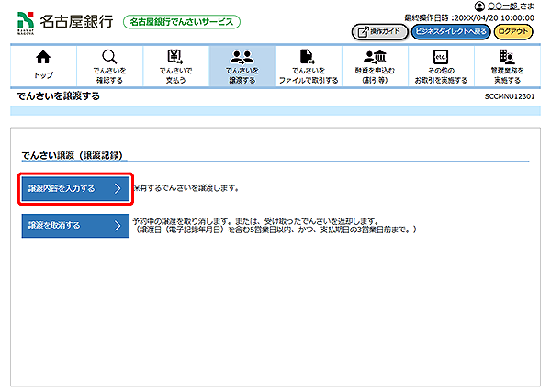Click the 譲渡内容を入力する button
The width and height of the screenshot is (551, 392).
74,188
